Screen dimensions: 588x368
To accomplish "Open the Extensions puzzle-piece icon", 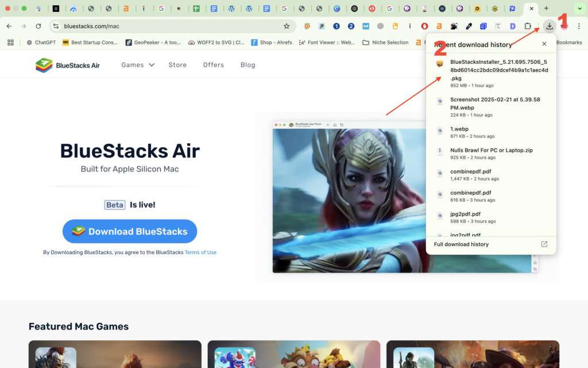I will pos(528,26).
